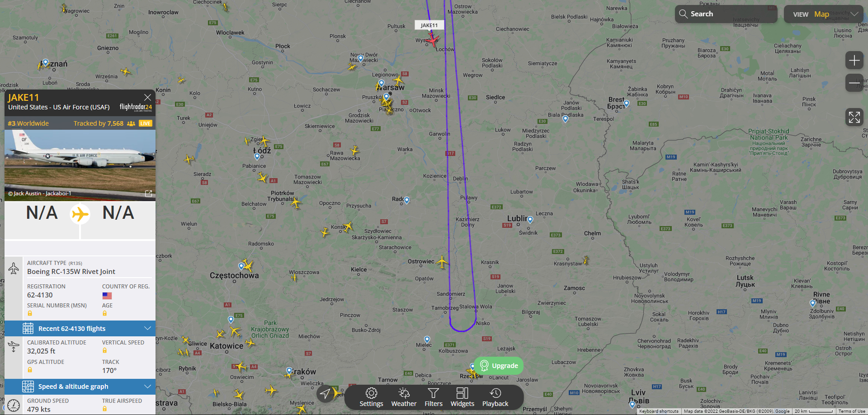The width and height of the screenshot is (868, 415).
Task: Zoom in with the plus button
Action: click(x=854, y=60)
